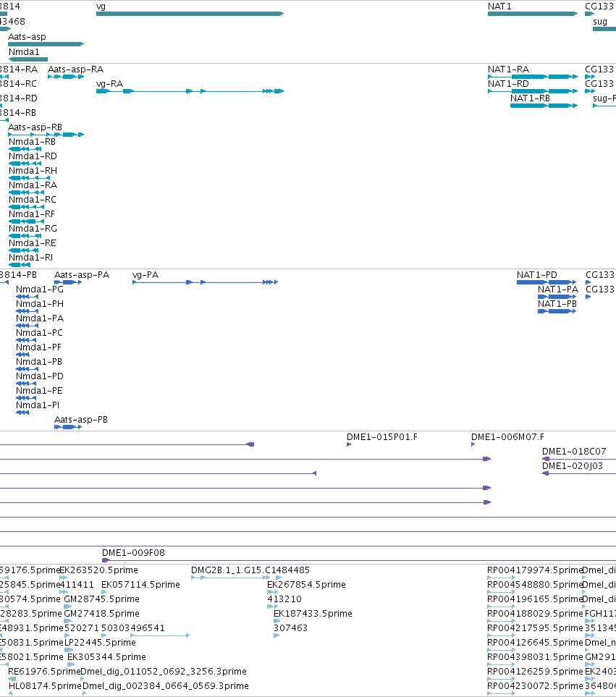
Task: Click the EK263520.5prime EST
Action: pos(62,578)
